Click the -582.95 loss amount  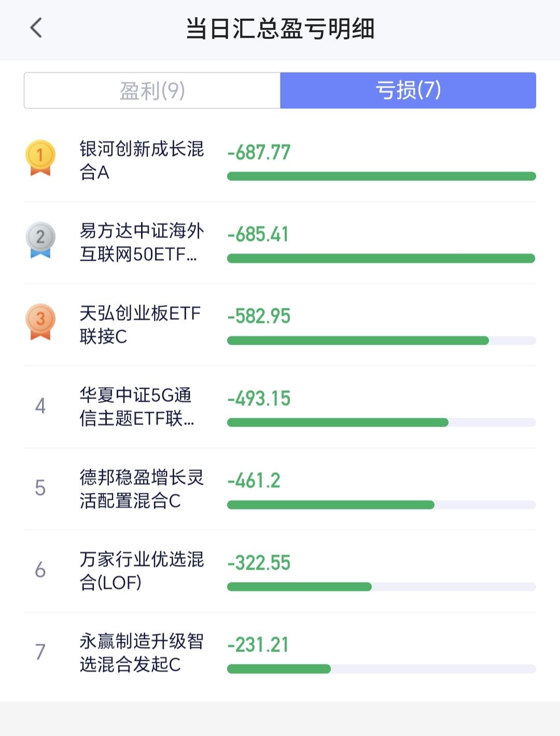point(259,316)
